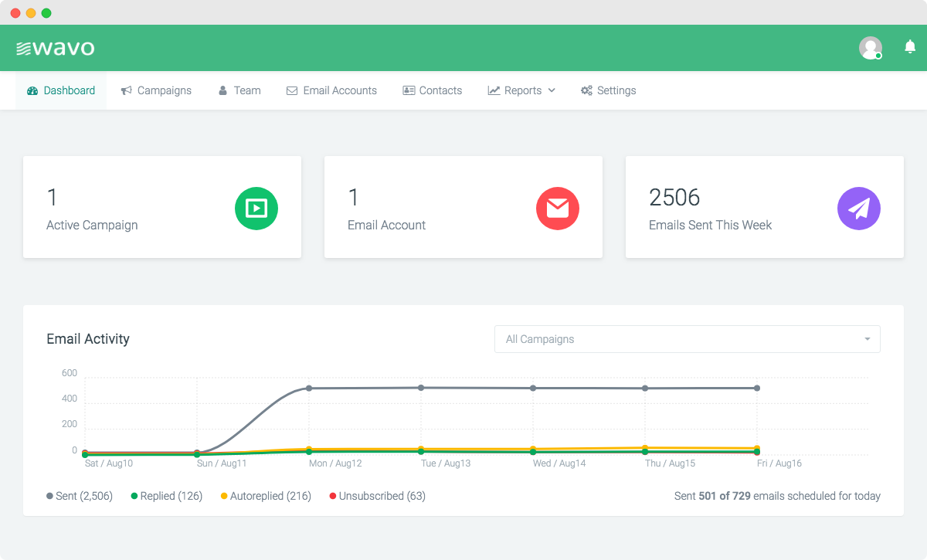Click the red Email Account envelope icon

click(x=557, y=208)
